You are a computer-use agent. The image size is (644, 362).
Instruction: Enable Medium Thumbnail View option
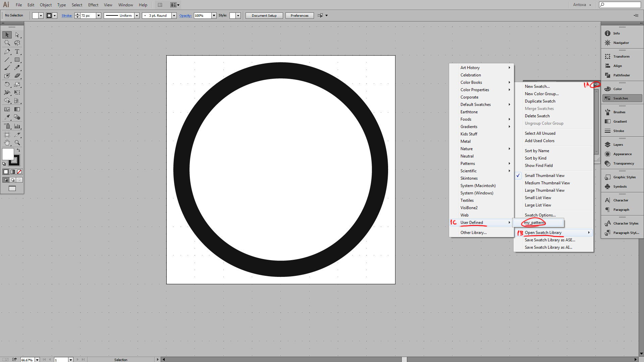(547, 183)
